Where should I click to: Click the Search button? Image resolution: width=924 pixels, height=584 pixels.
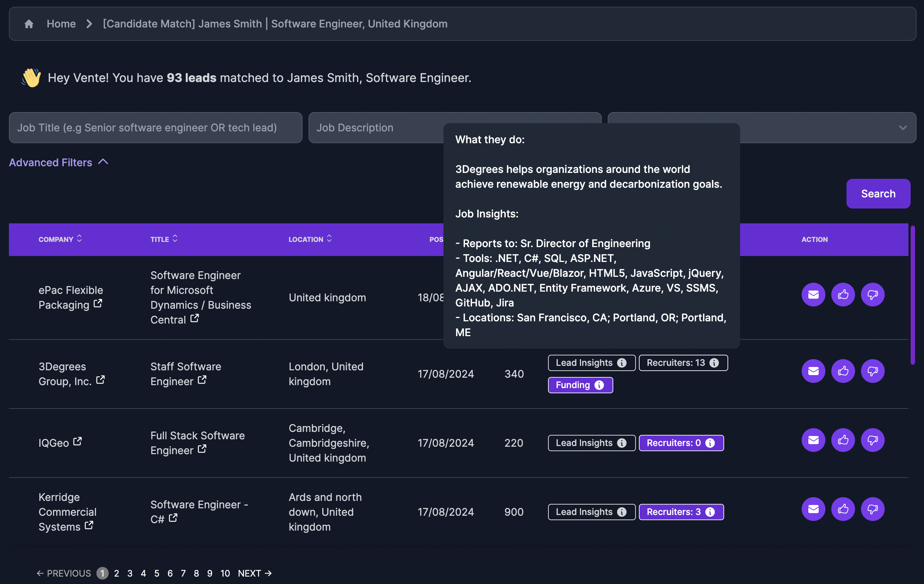878,194
